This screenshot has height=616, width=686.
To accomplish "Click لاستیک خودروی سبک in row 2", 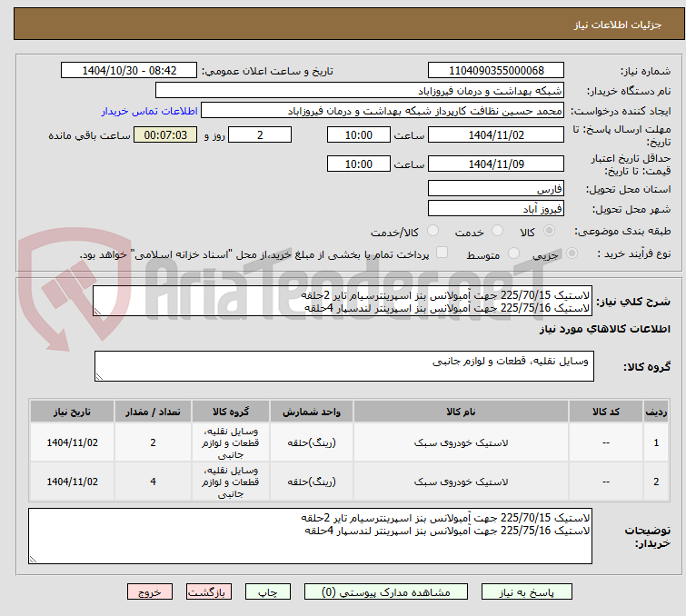I will 462,482.
